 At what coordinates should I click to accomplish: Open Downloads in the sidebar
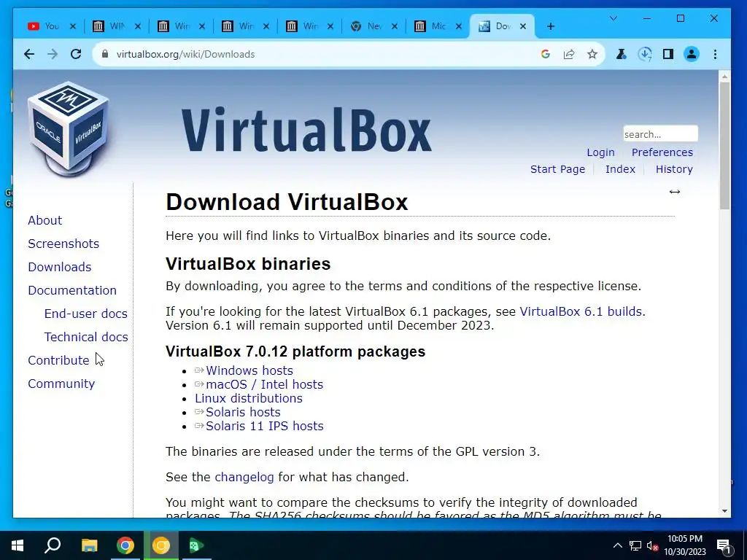(60, 267)
